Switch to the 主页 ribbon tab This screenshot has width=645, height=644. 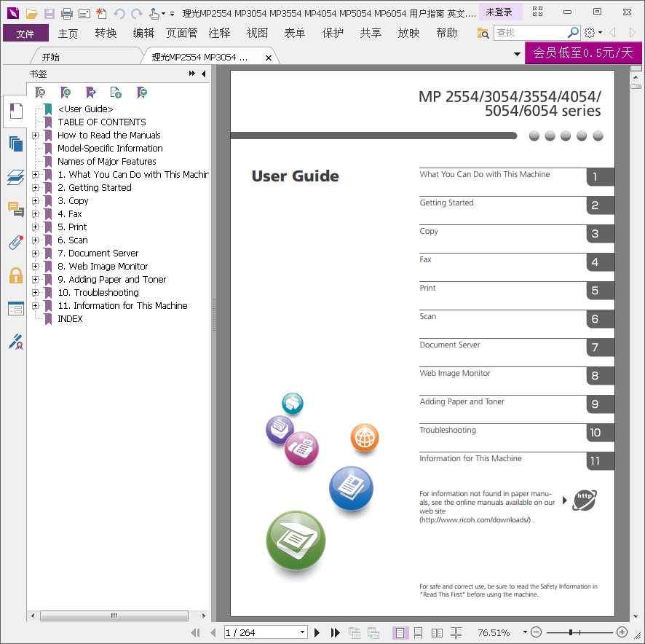point(68,33)
